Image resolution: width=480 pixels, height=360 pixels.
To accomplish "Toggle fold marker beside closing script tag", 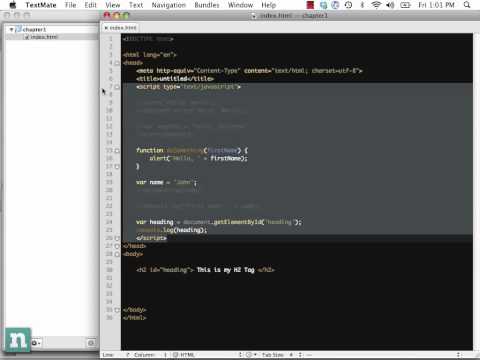I will [117, 238].
